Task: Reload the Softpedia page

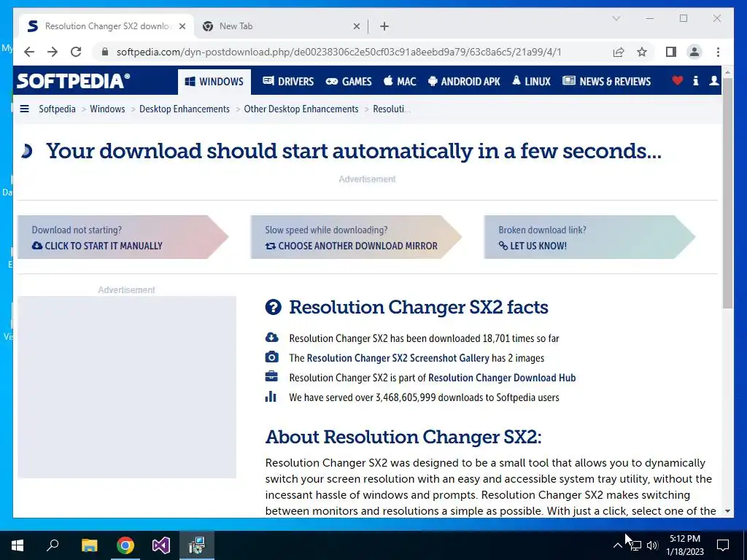Action: [76, 52]
